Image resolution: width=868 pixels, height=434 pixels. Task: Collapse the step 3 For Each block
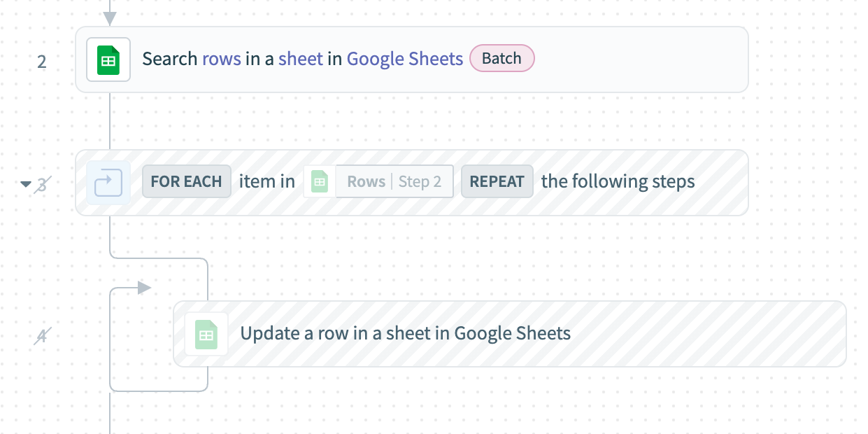click(26, 184)
